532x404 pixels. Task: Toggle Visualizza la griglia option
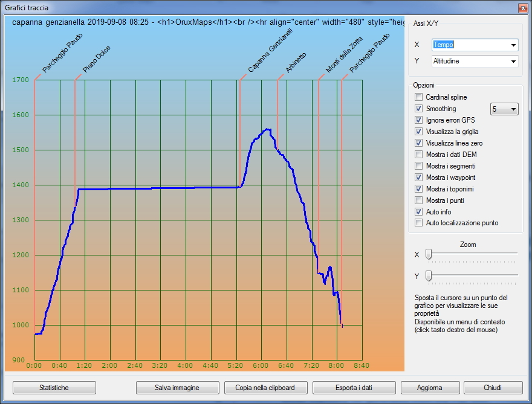pos(418,132)
